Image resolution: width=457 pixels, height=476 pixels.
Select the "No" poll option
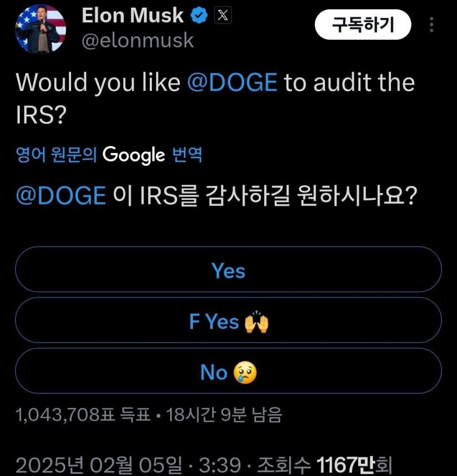tap(228, 372)
